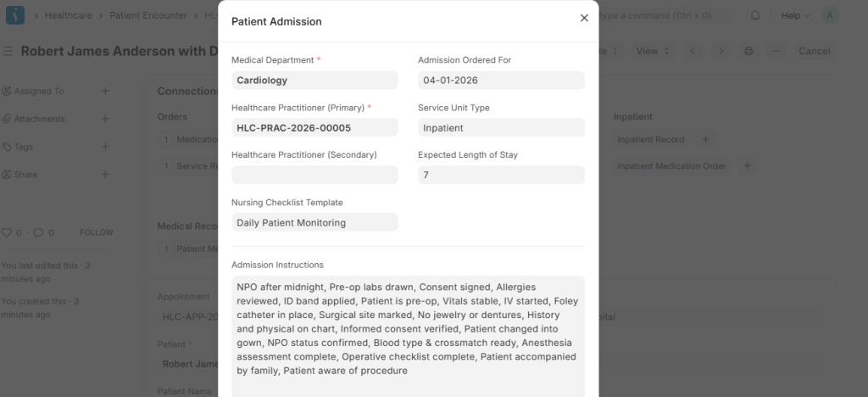
Task: Click the app logo home icon
Action: [15, 15]
